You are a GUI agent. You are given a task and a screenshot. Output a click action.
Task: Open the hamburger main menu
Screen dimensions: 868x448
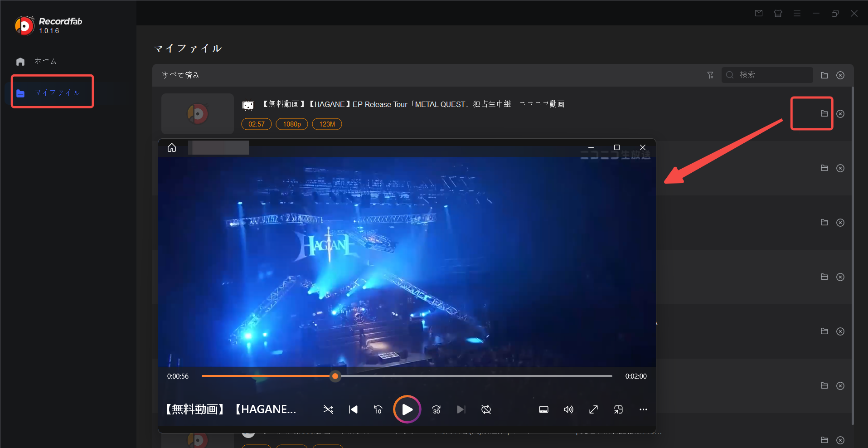click(797, 14)
